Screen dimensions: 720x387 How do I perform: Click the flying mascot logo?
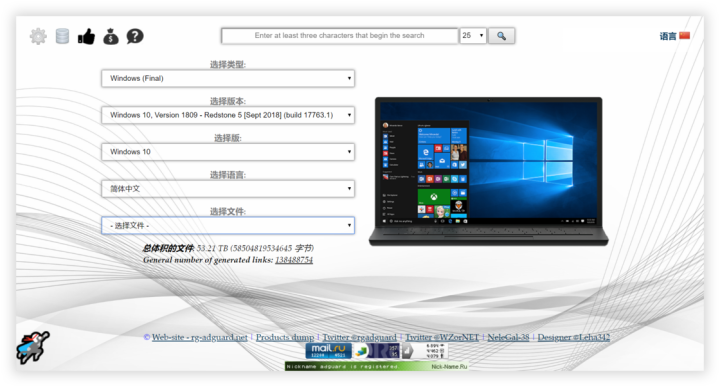[x=33, y=348]
